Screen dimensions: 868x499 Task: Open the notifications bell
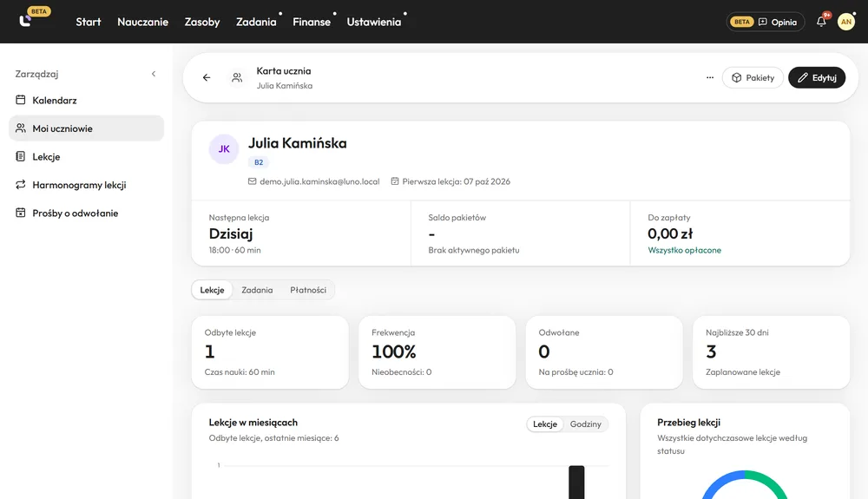pyautogui.click(x=821, y=22)
